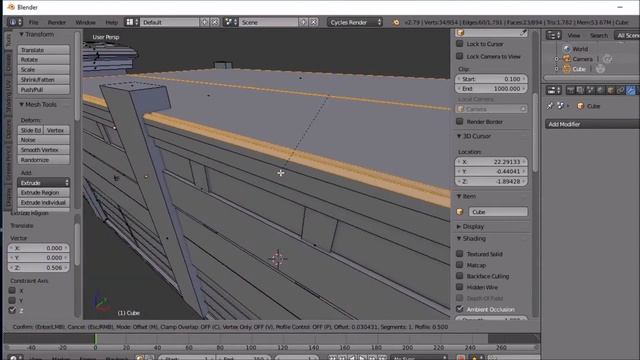The width and height of the screenshot is (640, 360).
Task: Enable Lock to Cursor checkbox
Action: click(x=460, y=44)
